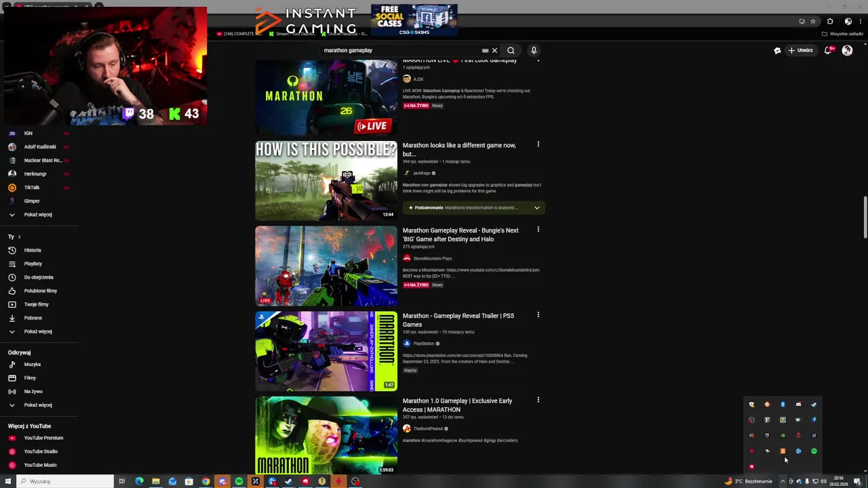
Task: Open Na żywo under Odkrywaj
Action: (33, 391)
